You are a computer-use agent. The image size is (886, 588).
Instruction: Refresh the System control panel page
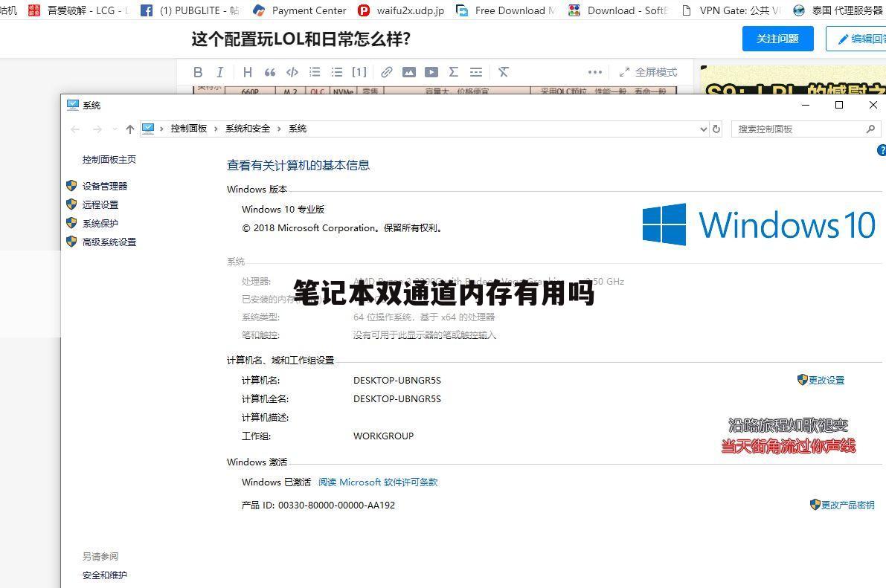click(716, 129)
